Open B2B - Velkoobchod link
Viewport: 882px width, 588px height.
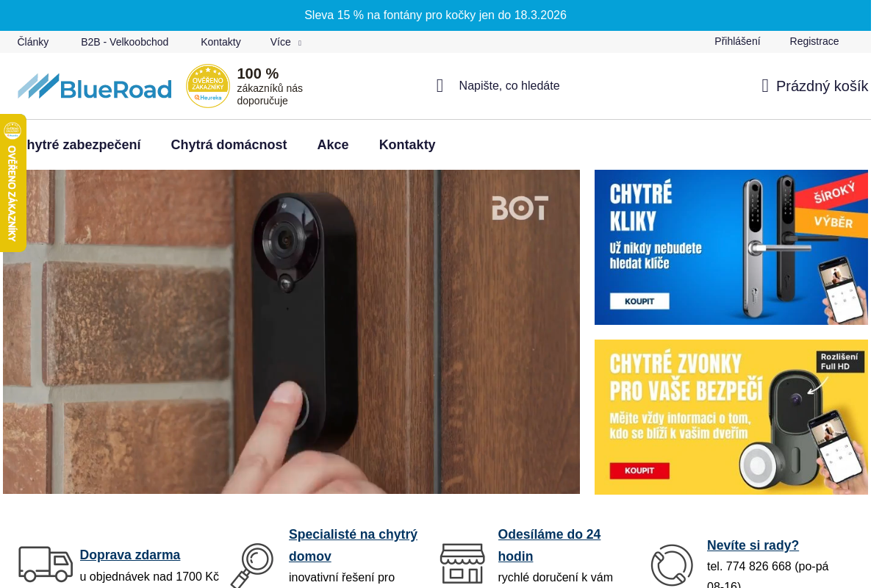125,42
